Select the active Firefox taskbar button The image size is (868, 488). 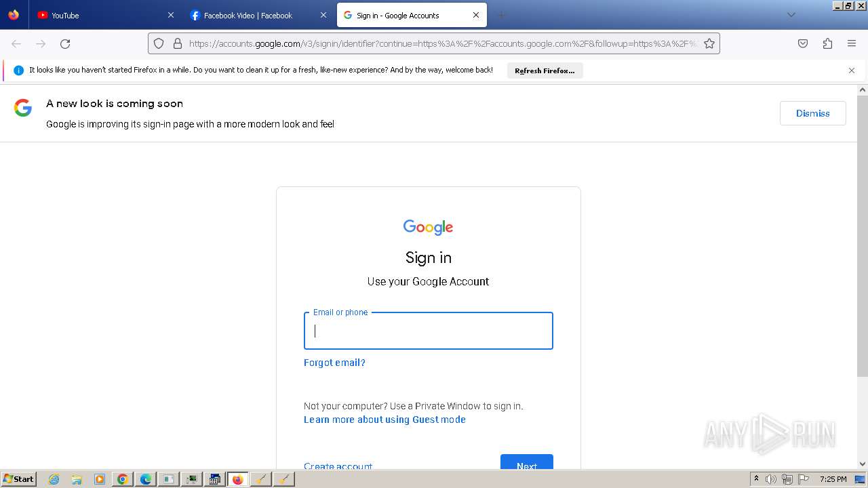(237, 479)
